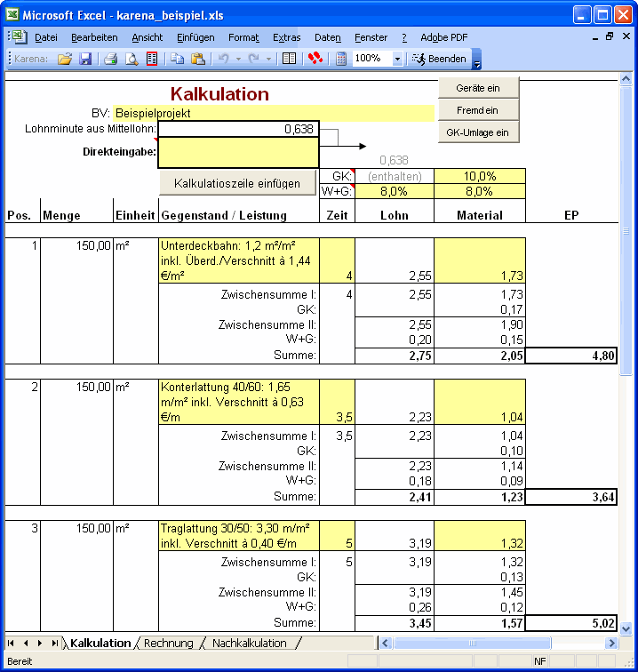This screenshot has width=638, height=672.
Task: Click the Print icon in Karena toolbar
Action: coord(111,59)
